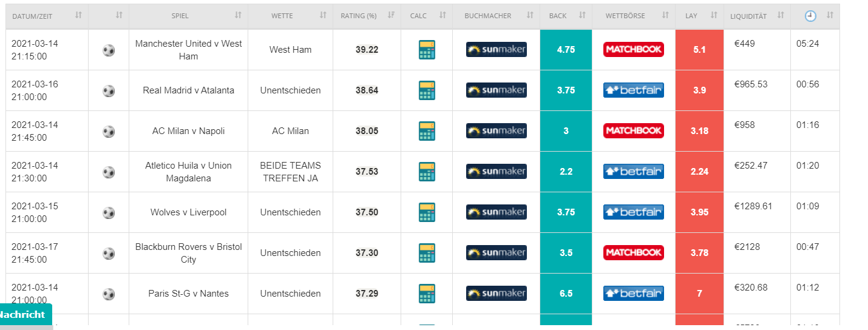
Task: Sort table by Spiel column
Action: click(x=188, y=16)
